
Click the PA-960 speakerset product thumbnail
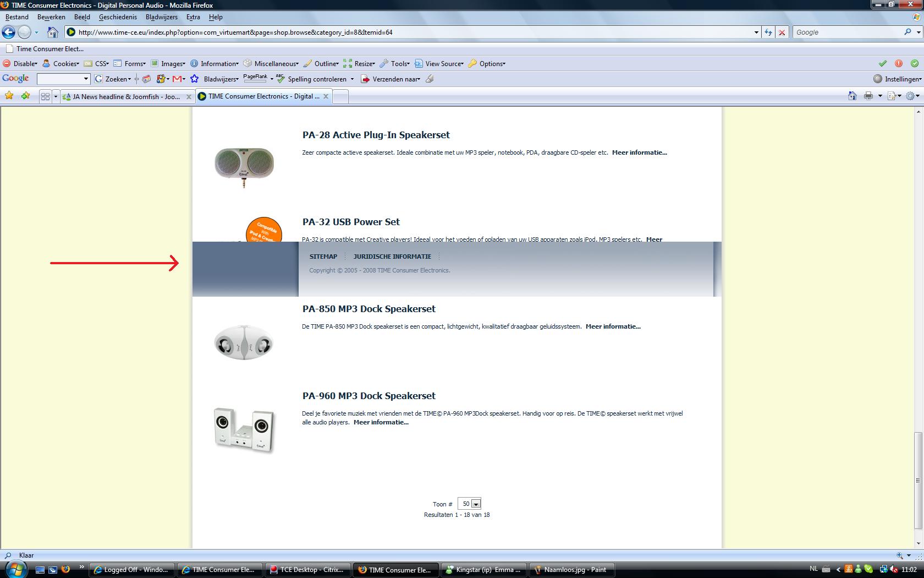pos(244,430)
